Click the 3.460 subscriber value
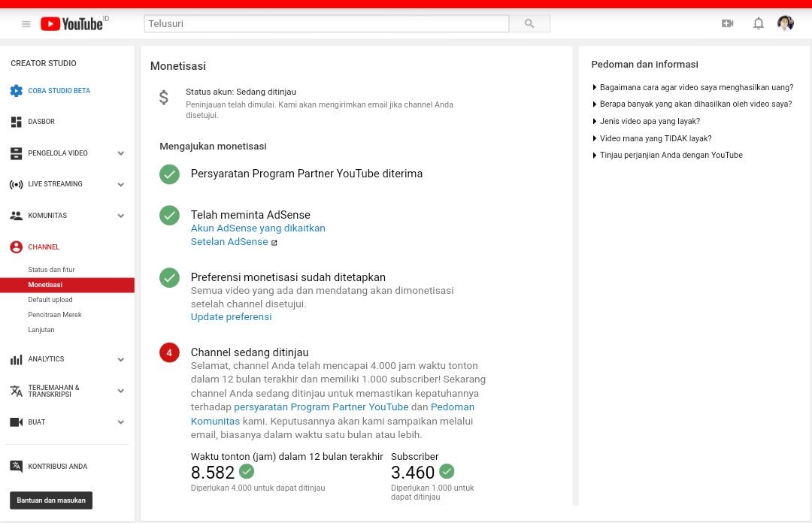Image resolution: width=812 pixels, height=523 pixels. click(413, 472)
